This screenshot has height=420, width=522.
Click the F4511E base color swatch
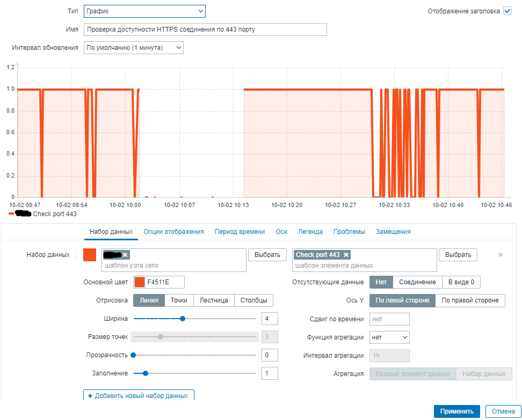[139, 282]
